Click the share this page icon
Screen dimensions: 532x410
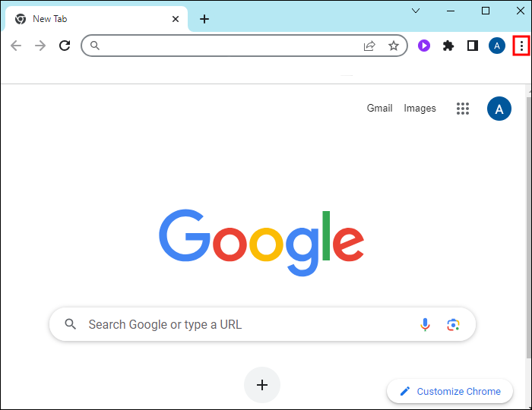369,46
